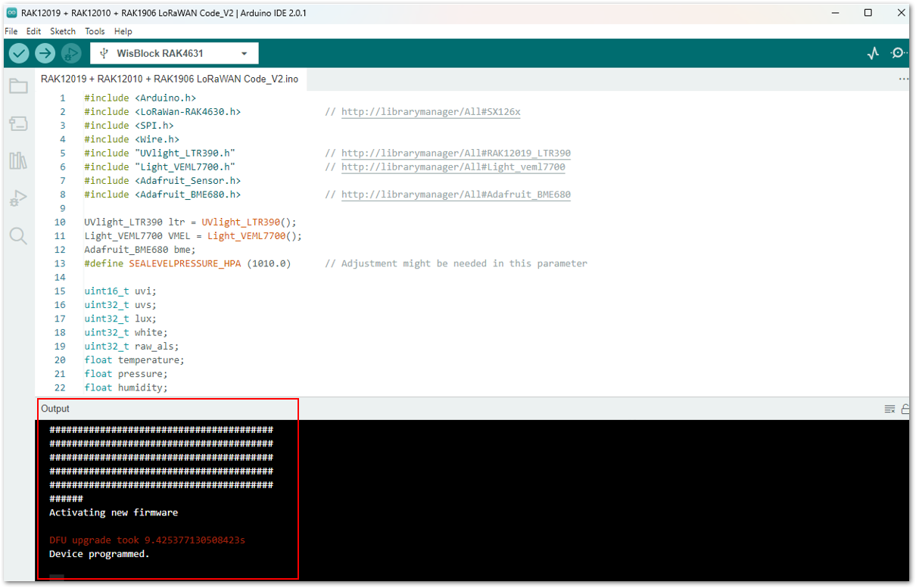Click the Arduino IDE title bar logo
The width and height of the screenshot is (916, 588).
(11, 13)
